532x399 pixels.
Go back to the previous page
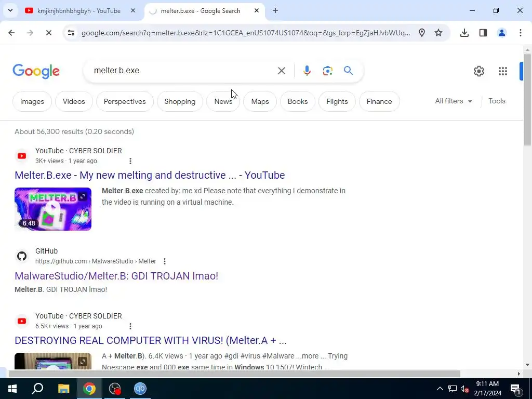point(11,33)
